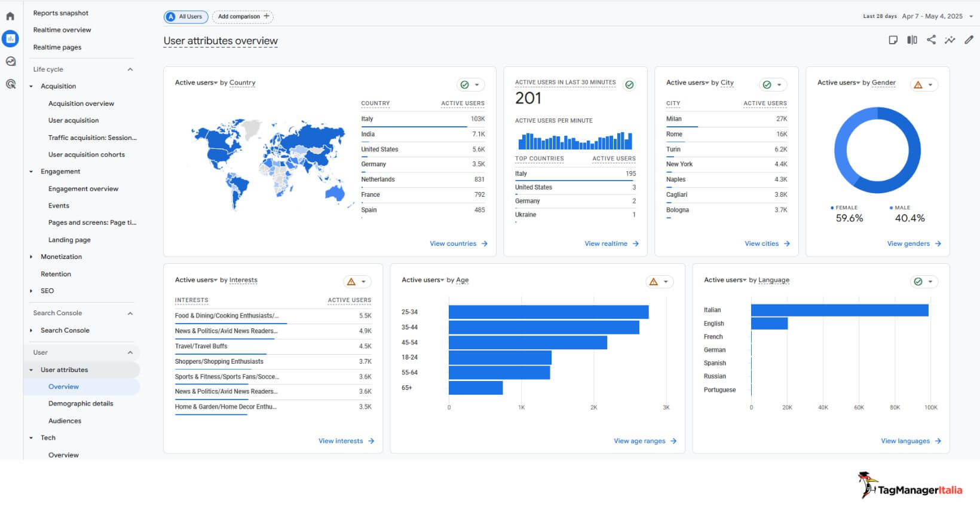This screenshot has width=980, height=512.
Task: Open Realtime pages in sidebar
Action: point(57,47)
